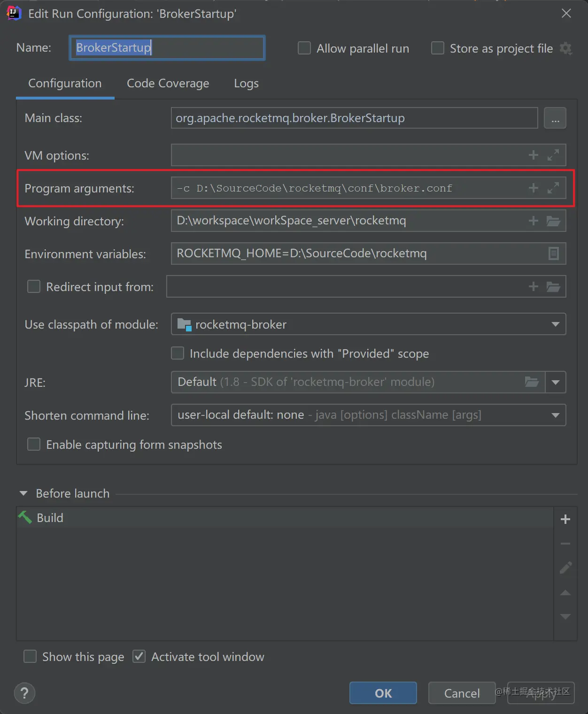588x714 pixels.
Task: Toggle Store as project file checkbox
Action: 438,48
